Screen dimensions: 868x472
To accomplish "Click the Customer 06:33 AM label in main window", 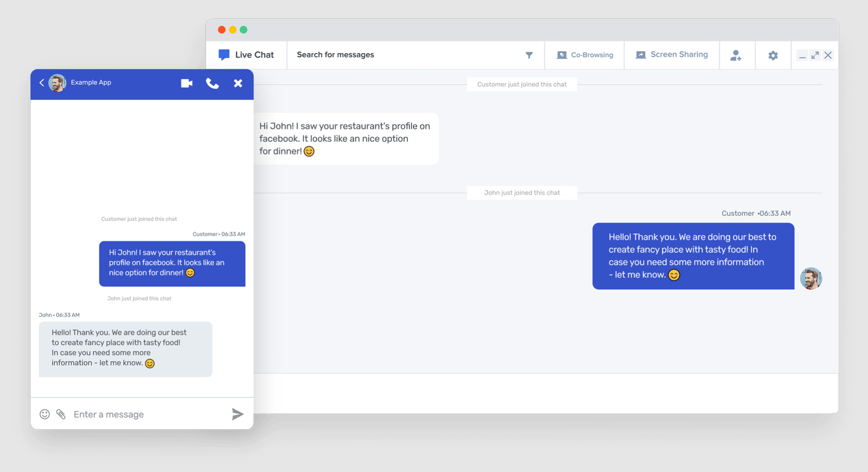I will (756, 213).
